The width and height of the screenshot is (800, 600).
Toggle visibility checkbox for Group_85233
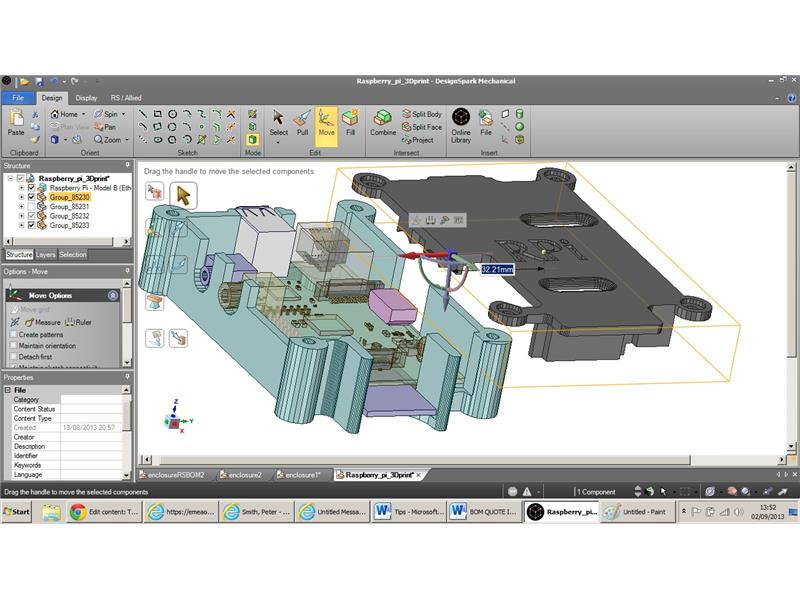(x=31, y=225)
